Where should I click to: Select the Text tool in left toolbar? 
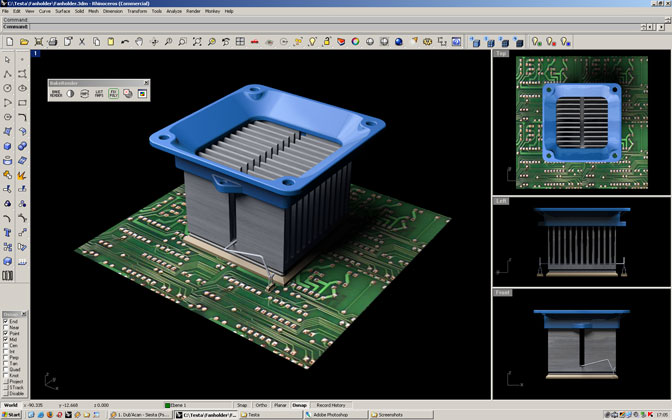click(x=7, y=233)
